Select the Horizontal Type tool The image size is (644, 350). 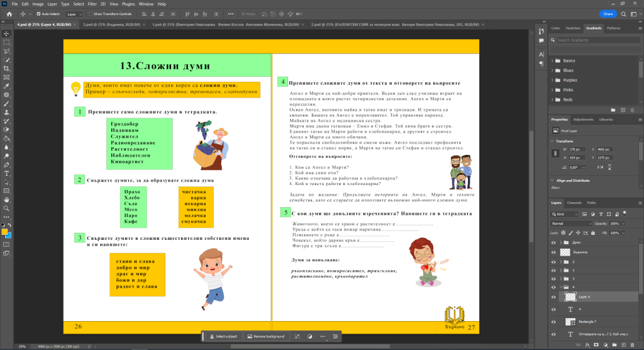[6, 172]
